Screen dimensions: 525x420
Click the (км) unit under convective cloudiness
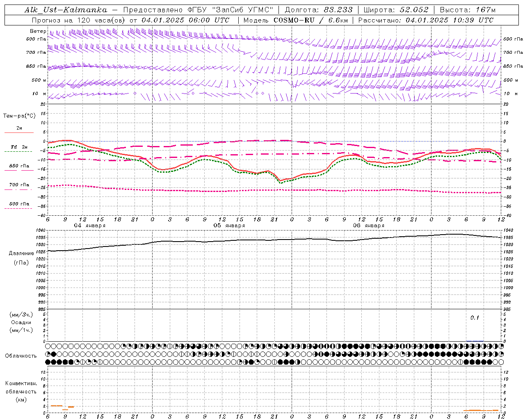tap(21, 399)
